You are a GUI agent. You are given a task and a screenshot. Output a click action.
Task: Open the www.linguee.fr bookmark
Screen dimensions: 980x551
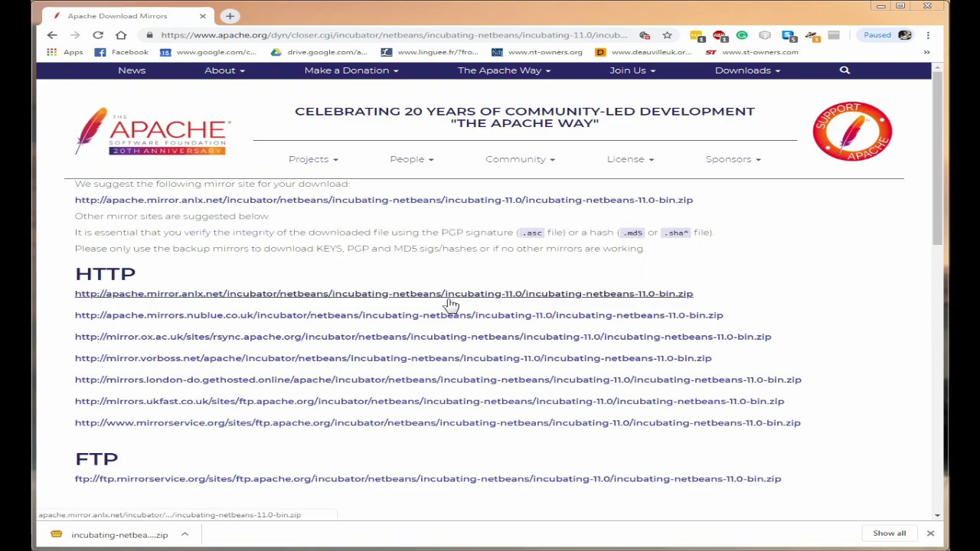point(430,52)
